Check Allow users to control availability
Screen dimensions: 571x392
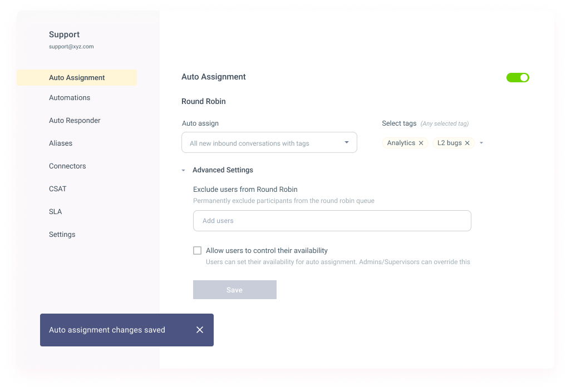[x=197, y=251]
